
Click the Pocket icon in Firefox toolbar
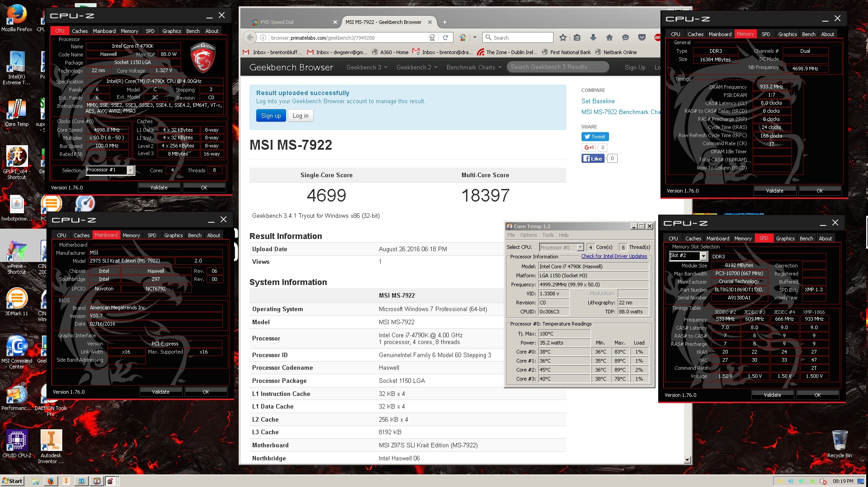(642, 37)
